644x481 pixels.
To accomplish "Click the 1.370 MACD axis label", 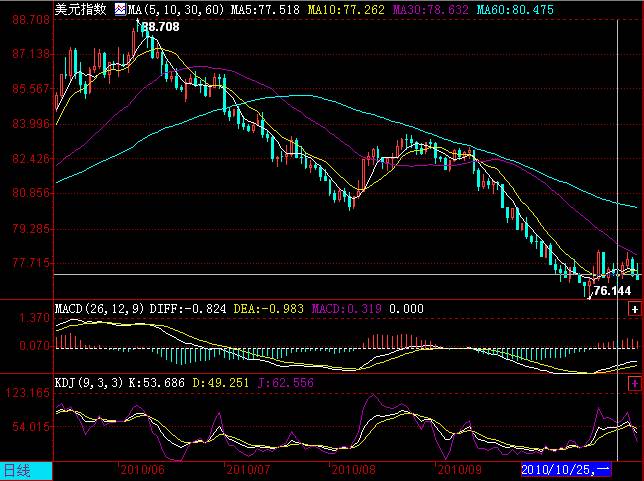I will click(34, 318).
